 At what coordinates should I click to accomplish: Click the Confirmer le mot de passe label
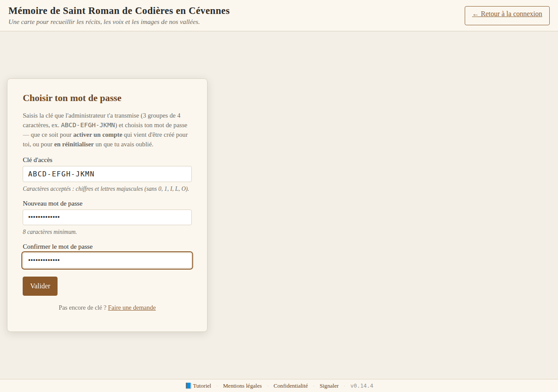58,247
